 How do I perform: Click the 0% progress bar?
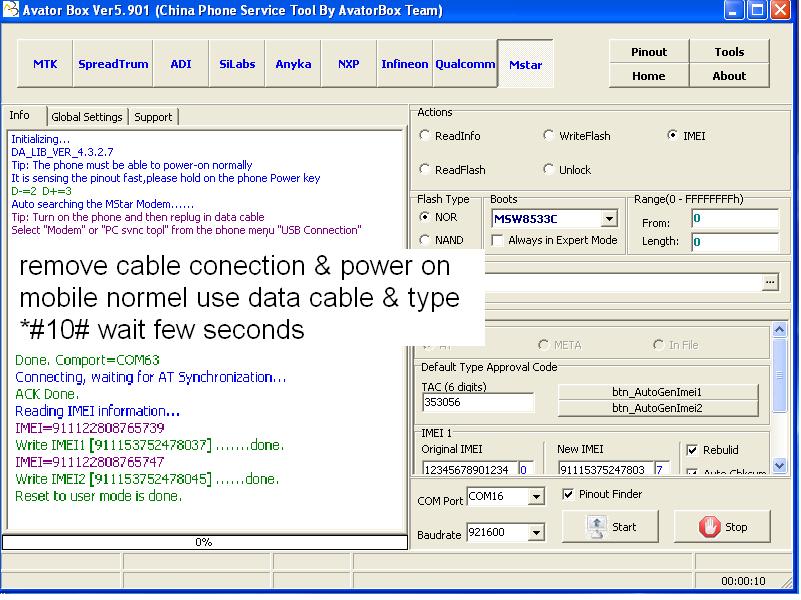point(204,542)
